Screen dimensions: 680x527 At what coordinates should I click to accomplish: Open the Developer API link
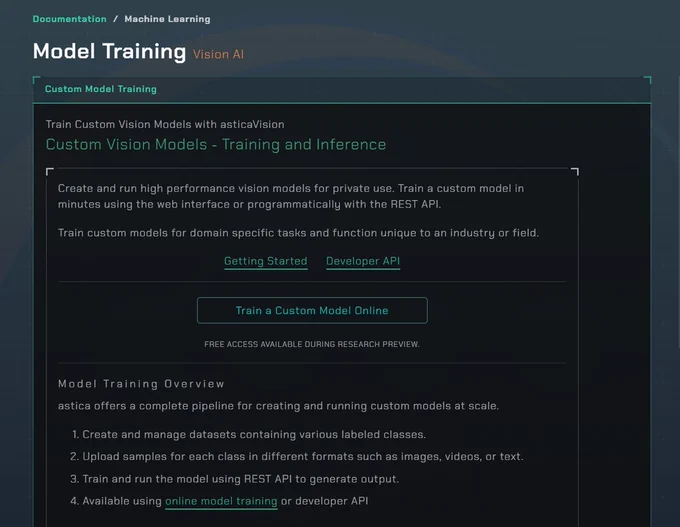[363, 261]
